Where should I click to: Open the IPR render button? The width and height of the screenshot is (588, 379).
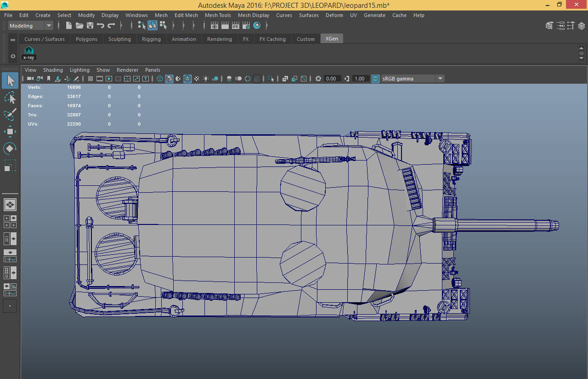(235, 26)
